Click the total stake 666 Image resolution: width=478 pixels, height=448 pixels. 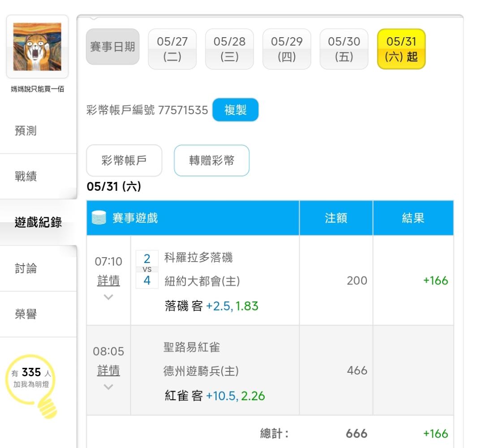tap(356, 433)
